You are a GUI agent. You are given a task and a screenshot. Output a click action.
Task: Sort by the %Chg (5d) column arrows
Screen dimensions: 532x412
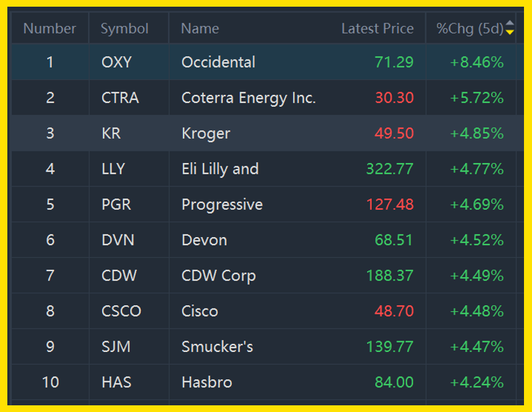tap(509, 27)
